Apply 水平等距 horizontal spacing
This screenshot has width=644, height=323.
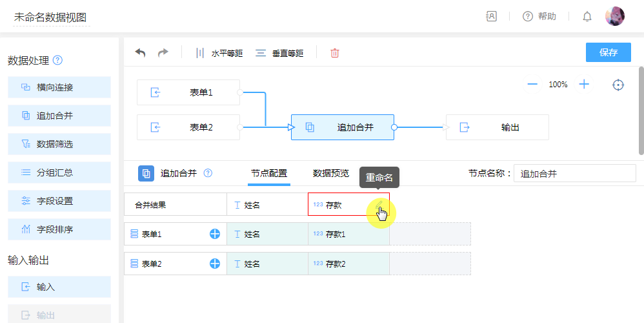coord(219,53)
